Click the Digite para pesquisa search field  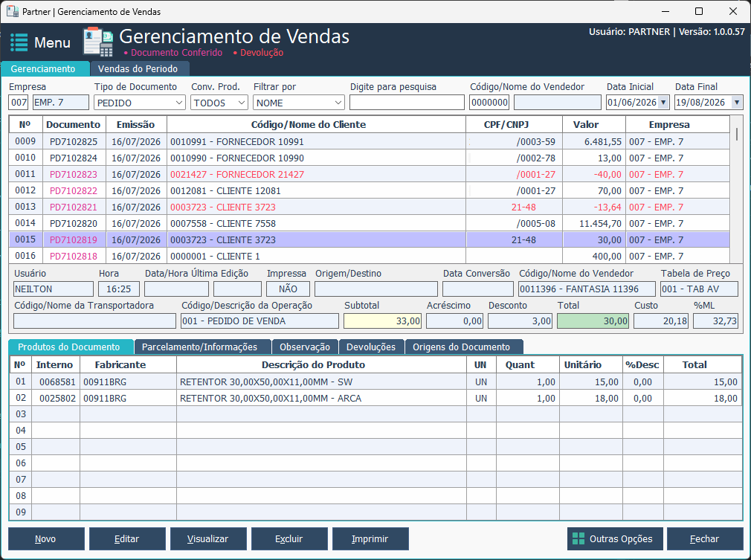(x=407, y=103)
